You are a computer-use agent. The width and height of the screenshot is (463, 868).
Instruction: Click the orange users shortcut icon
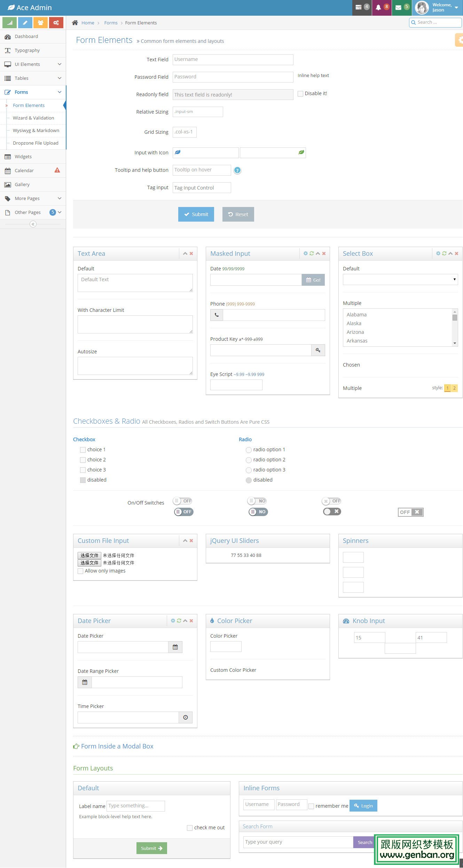click(41, 23)
